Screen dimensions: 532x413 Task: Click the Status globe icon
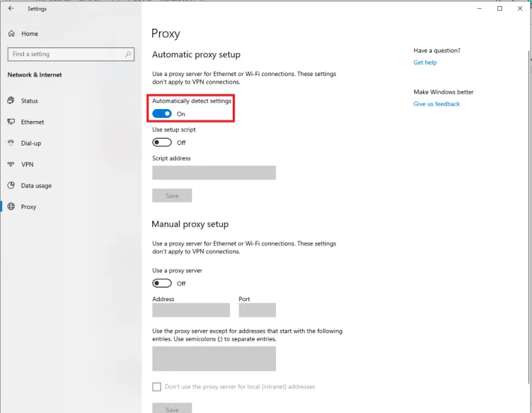point(11,100)
